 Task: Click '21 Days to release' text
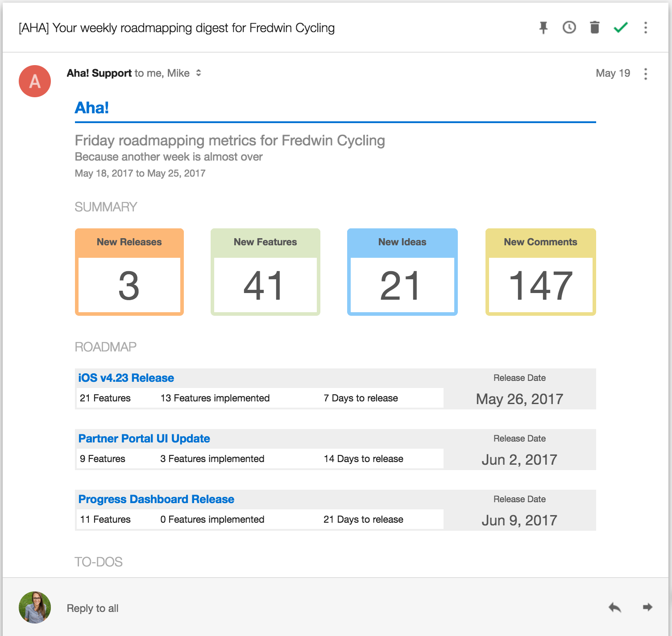pyautogui.click(x=364, y=519)
